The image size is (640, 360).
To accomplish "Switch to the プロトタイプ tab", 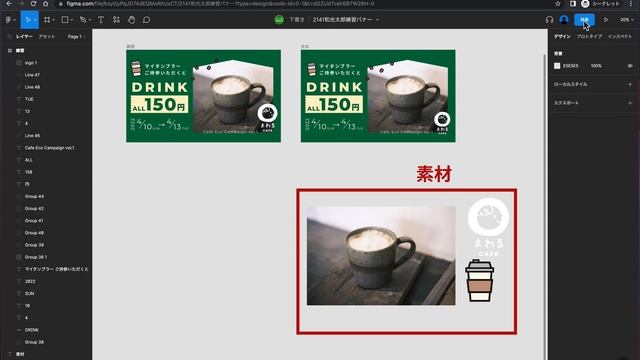I will (589, 36).
